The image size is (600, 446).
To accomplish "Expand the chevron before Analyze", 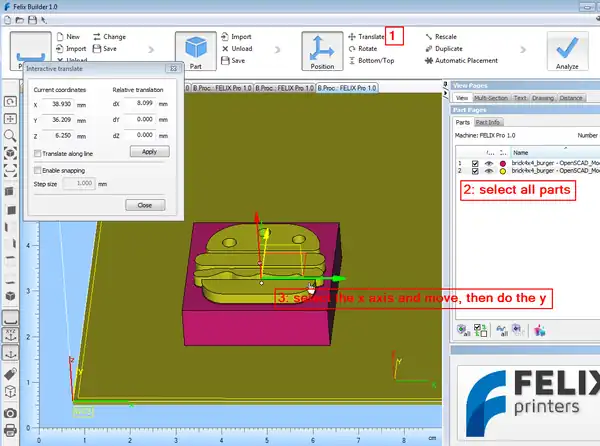I will pyautogui.click(x=523, y=47).
